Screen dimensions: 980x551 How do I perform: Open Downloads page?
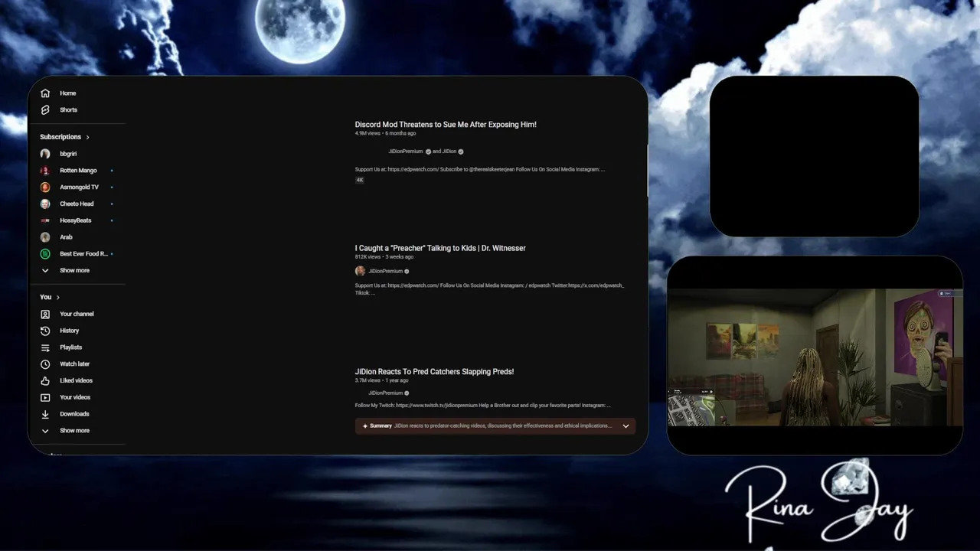click(x=74, y=414)
